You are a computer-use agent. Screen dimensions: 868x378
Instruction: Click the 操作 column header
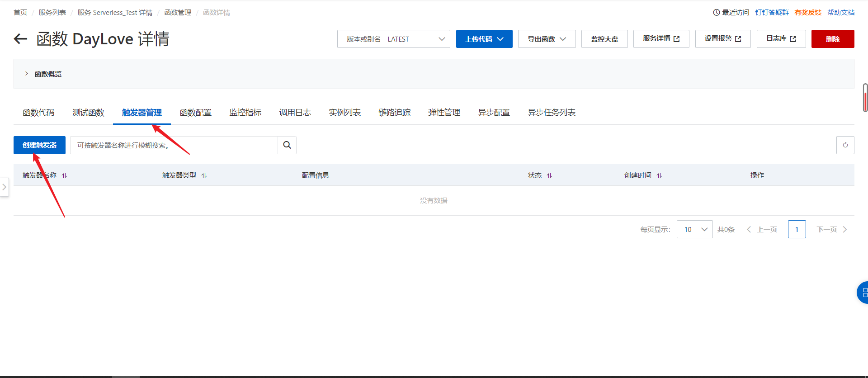coord(757,175)
